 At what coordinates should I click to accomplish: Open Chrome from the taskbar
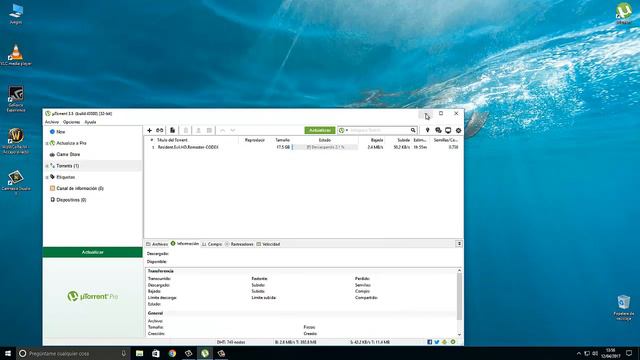[x=172, y=353]
